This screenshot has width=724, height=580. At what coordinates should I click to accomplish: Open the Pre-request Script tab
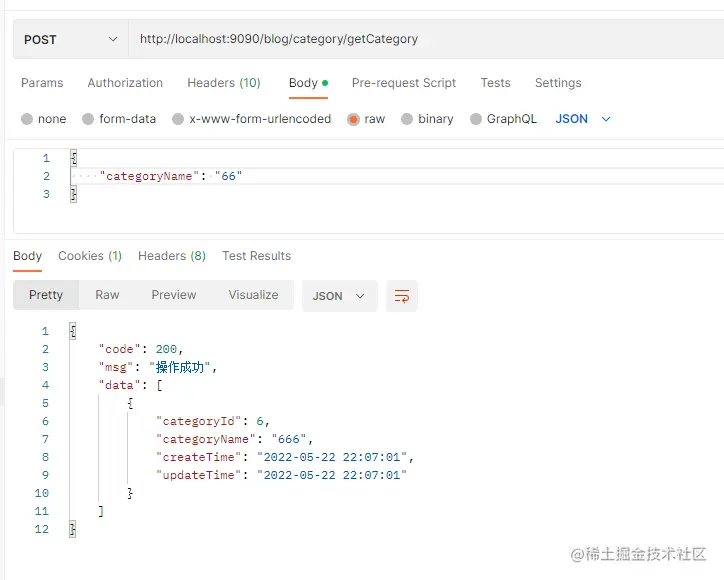(404, 83)
